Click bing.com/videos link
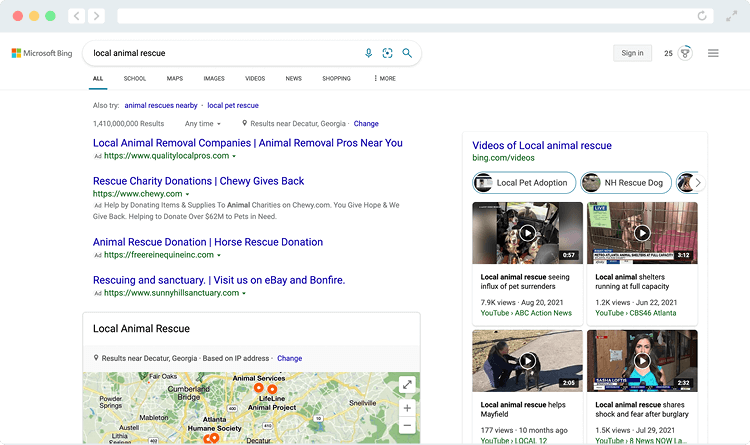750x445 pixels. (503, 158)
